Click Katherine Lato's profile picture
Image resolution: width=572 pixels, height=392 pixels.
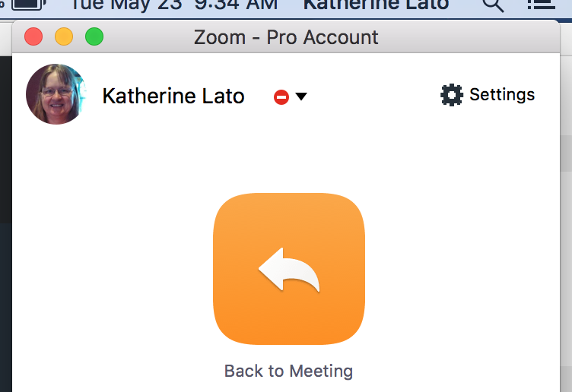pos(56,94)
